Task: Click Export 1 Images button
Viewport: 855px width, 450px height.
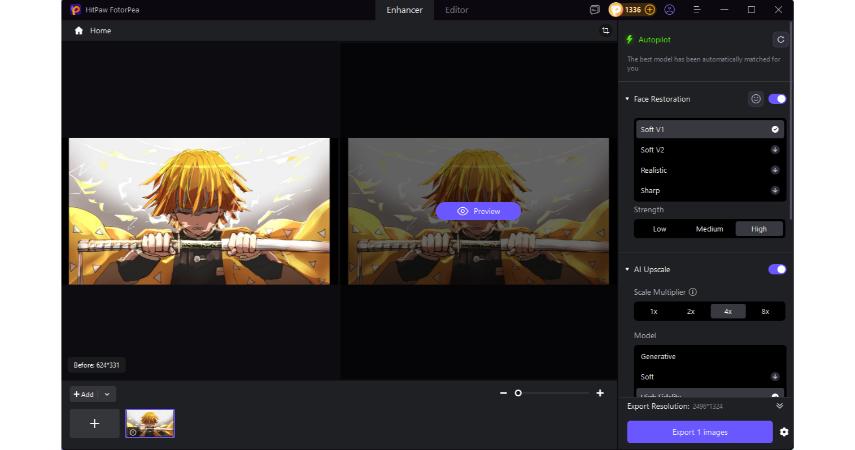Action: (700, 432)
